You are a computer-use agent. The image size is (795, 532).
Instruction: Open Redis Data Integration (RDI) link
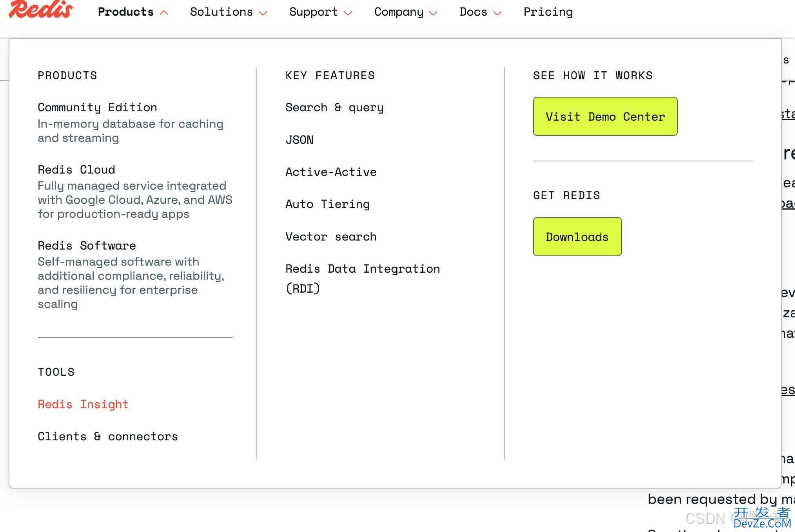(363, 279)
